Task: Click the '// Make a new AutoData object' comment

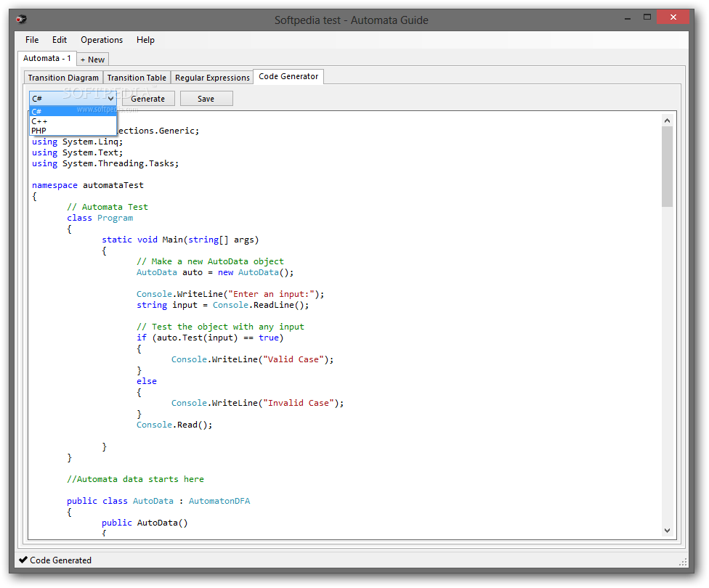Action: click(210, 261)
